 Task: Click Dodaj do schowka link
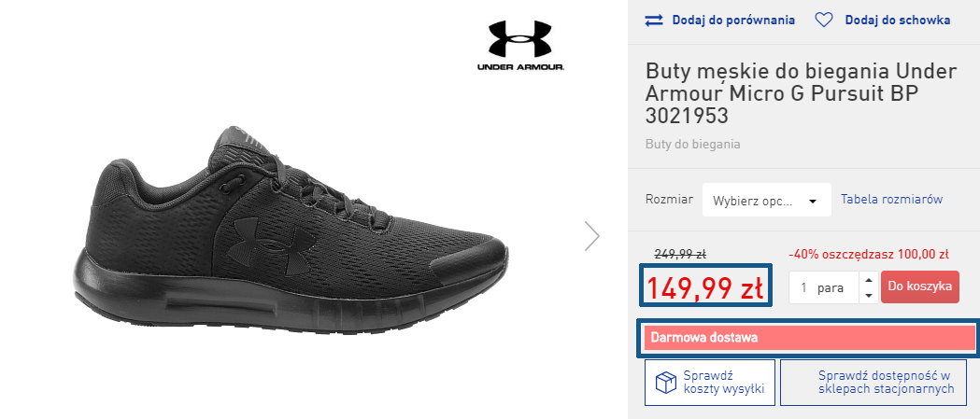pyautogui.click(x=898, y=20)
